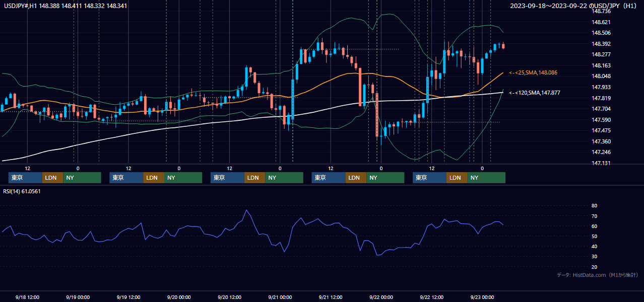Click RSI scale level 70
The height and width of the screenshot is (302, 644).
(x=594, y=216)
